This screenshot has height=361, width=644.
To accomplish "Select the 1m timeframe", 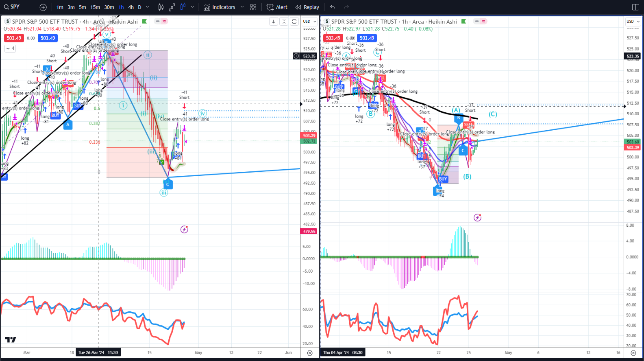I will tap(60, 7).
